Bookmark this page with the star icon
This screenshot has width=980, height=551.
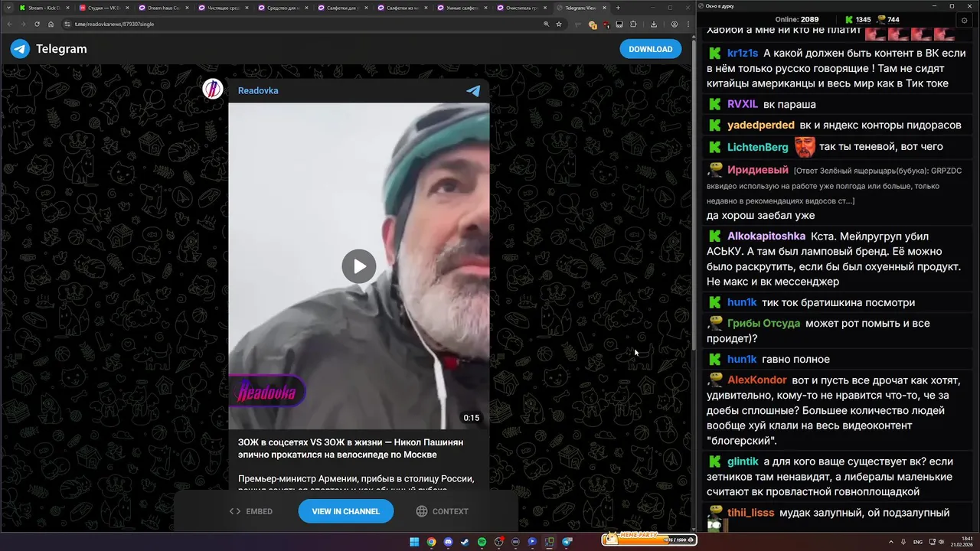(x=559, y=24)
